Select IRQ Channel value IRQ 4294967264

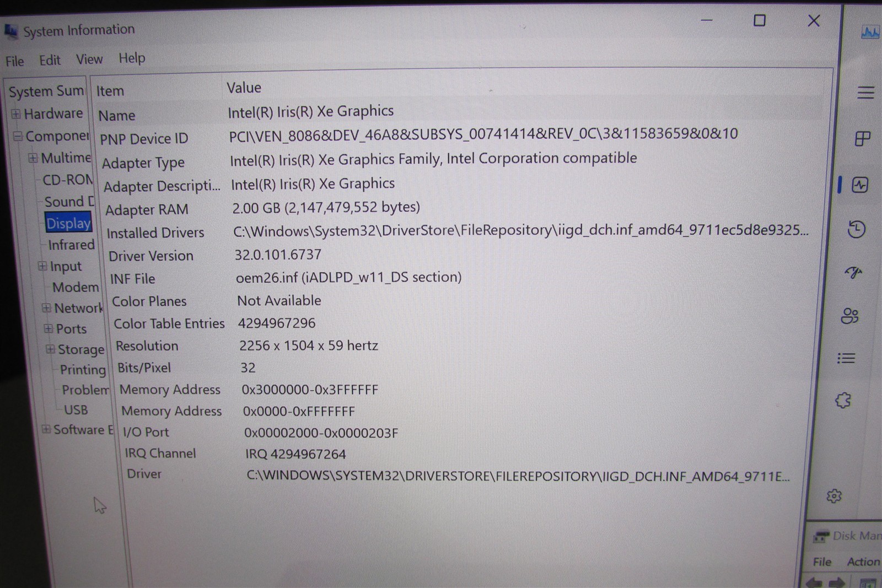coord(295,454)
